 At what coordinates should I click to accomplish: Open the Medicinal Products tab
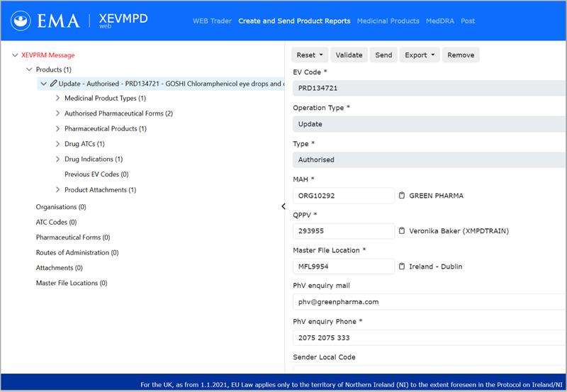[388, 21]
